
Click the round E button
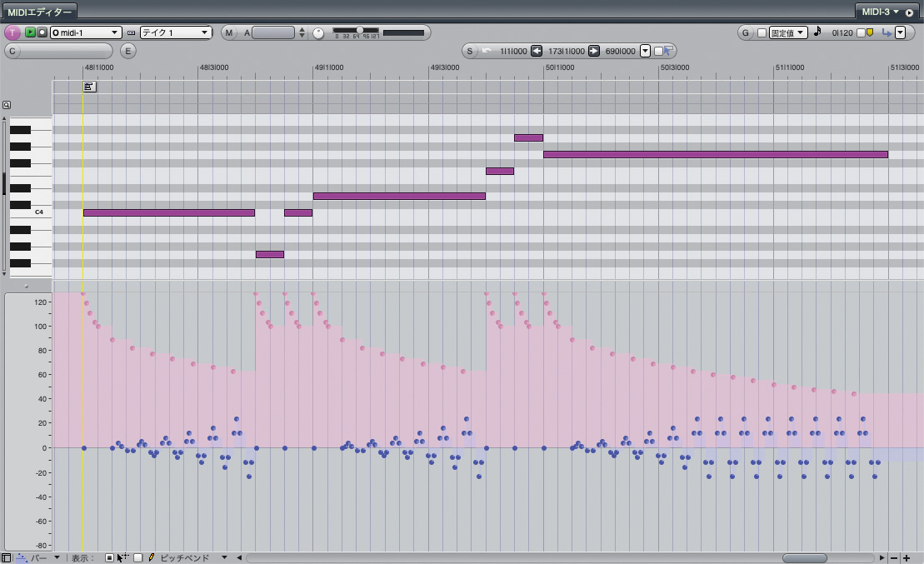coord(127,51)
